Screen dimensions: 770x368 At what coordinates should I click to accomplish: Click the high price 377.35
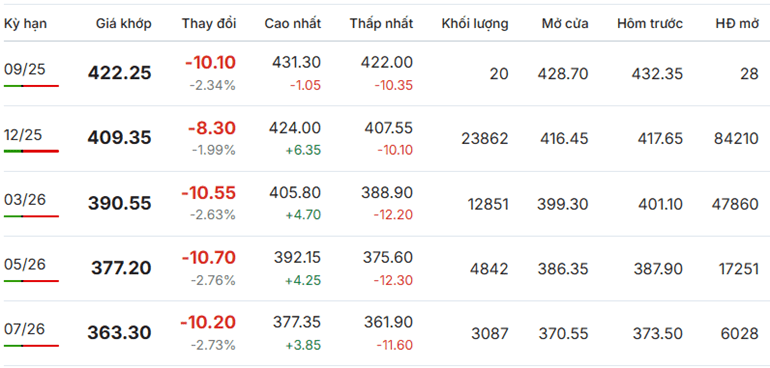tap(296, 322)
